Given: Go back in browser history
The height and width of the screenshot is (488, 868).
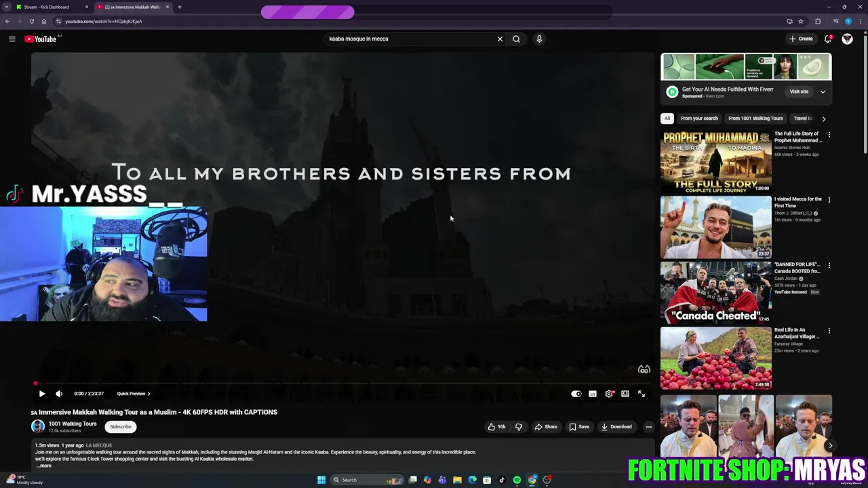Looking at the screenshot, I should pyautogui.click(x=7, y=21).
